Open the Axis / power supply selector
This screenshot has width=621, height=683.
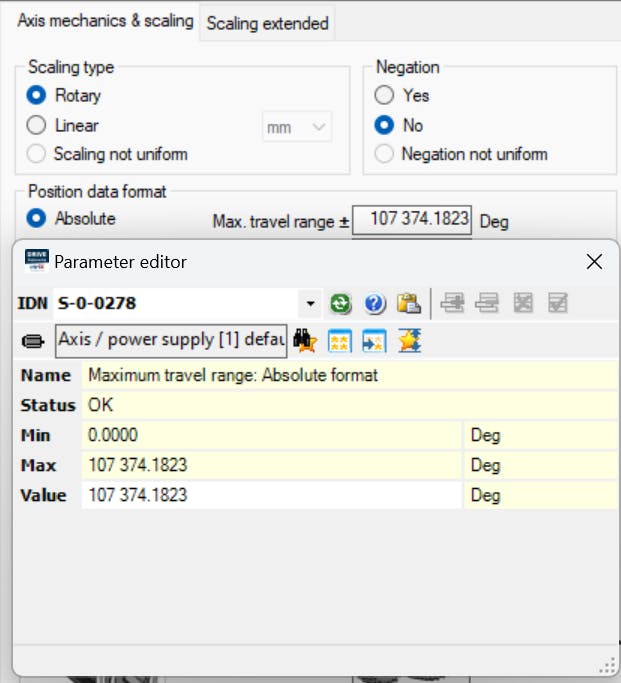click(172, 340)
